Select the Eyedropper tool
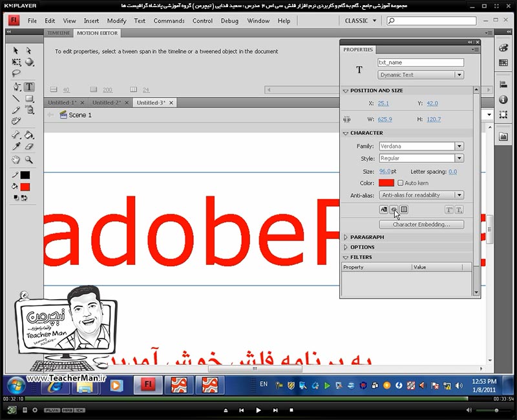The width and height of the screenshot is (517, 420). click(x=16, y=147)
